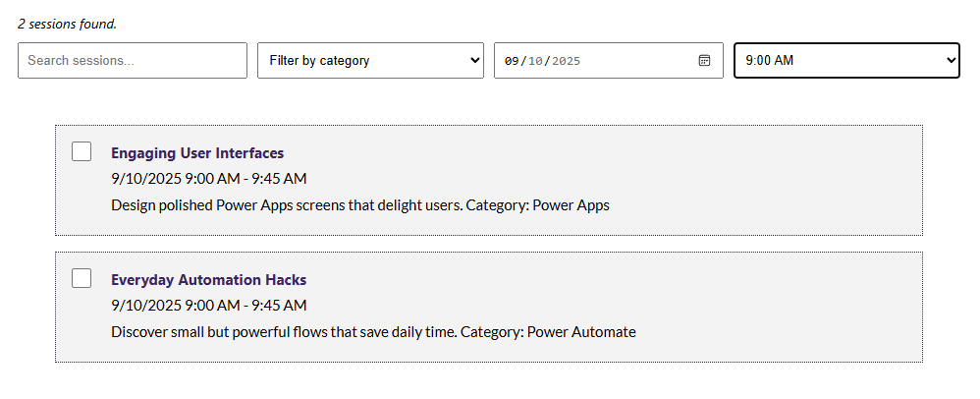Image resolution: width=980 pixels, height=399 pixels.
Task: Tick the Everyday Automation Hacks checkbox
Action: (82, 279)
